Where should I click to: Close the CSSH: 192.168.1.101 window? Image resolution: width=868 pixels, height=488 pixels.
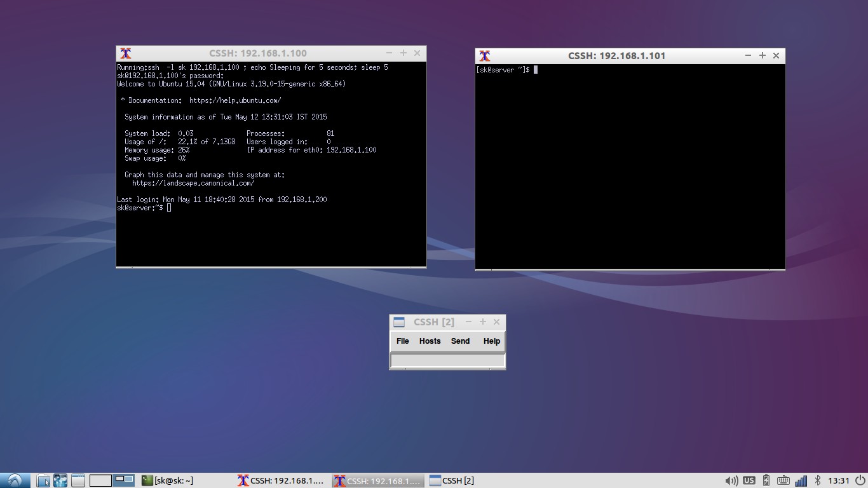(776, 56)
